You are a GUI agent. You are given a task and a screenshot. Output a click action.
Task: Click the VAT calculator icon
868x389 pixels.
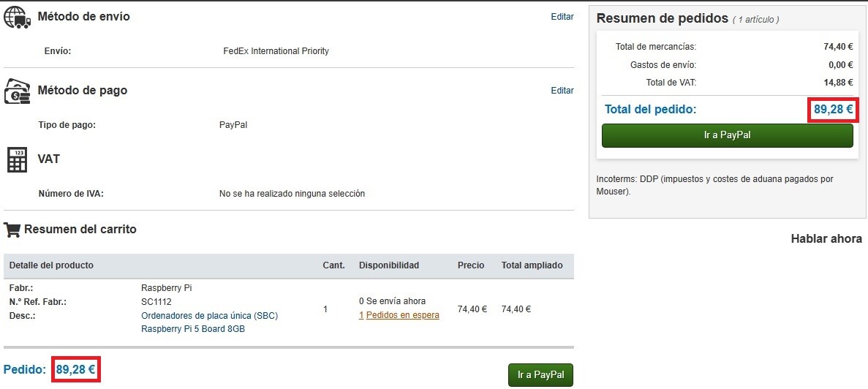[x=17, y=160]
